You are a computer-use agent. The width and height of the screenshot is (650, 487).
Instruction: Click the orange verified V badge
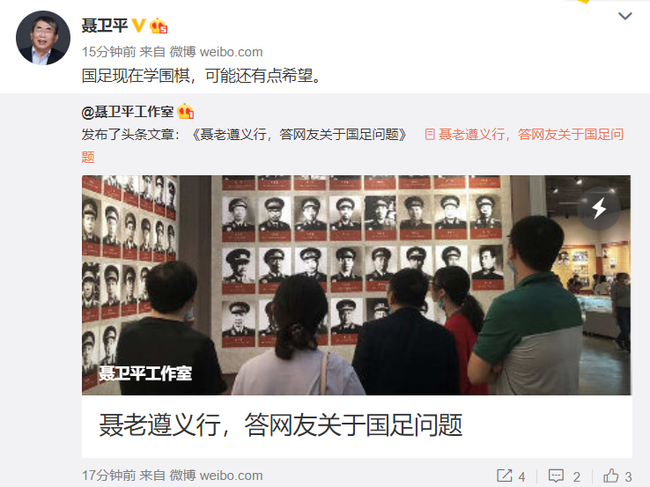[x=138, y=26]
